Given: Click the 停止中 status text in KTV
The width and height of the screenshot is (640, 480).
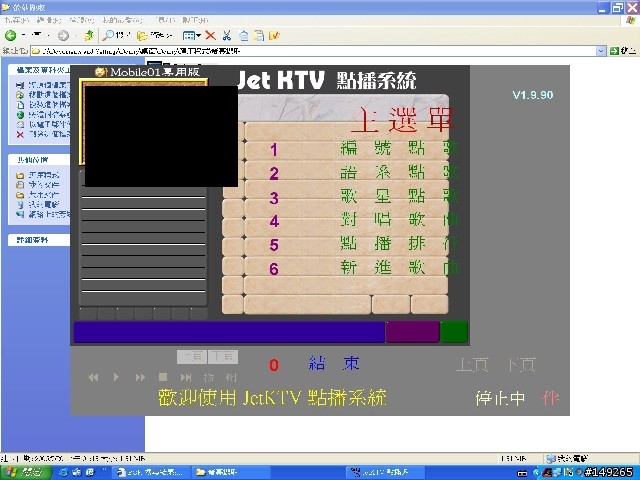Looking at the screenshot, I should coord(500,399).
